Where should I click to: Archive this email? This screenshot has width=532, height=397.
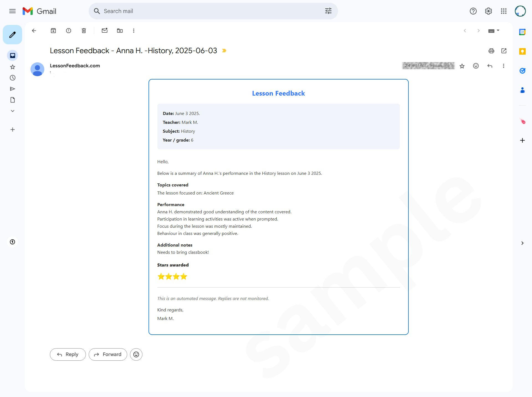53,31
